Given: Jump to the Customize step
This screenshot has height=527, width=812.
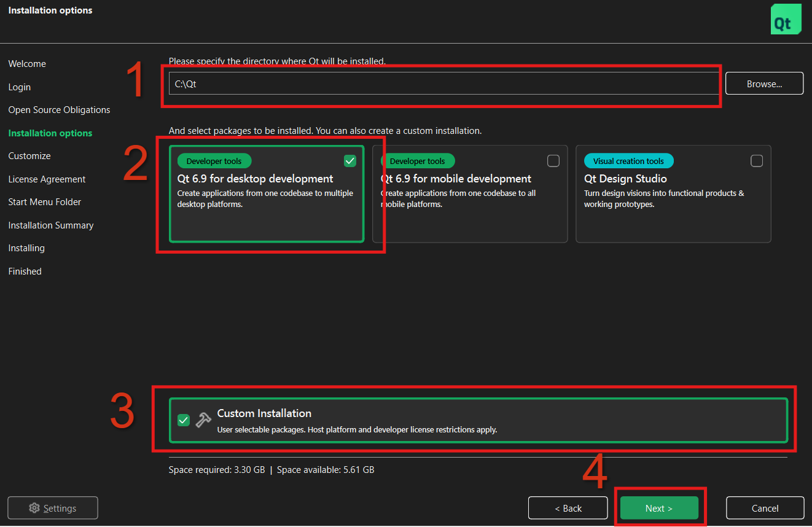Looking at the screenshot, I should 29,156.
